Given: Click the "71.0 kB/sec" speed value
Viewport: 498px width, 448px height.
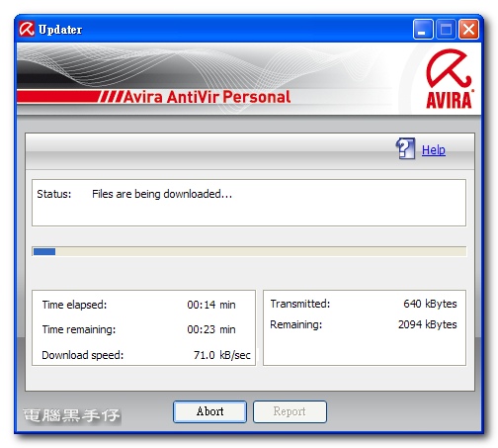Looking at the screenshot, I should (x=222, y=355).
